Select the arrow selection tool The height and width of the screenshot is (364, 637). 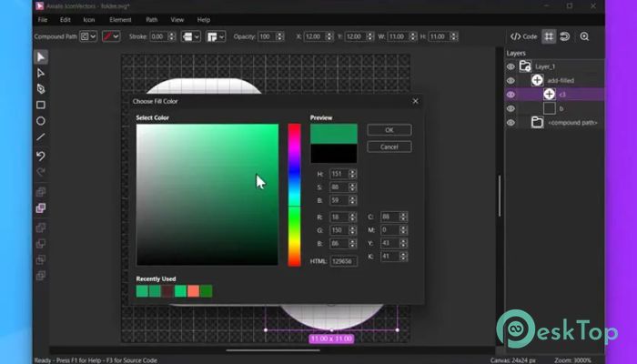click(x=41, y=57)
